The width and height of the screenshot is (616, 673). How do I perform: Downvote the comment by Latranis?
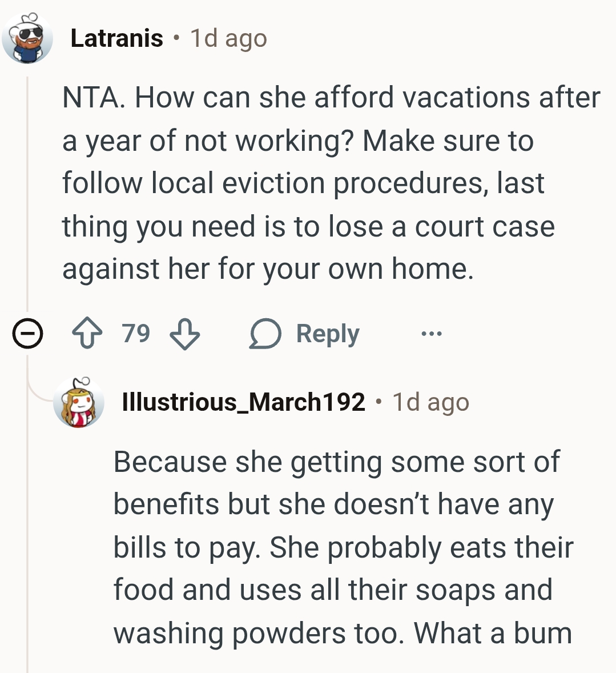[x=186, y=334]
